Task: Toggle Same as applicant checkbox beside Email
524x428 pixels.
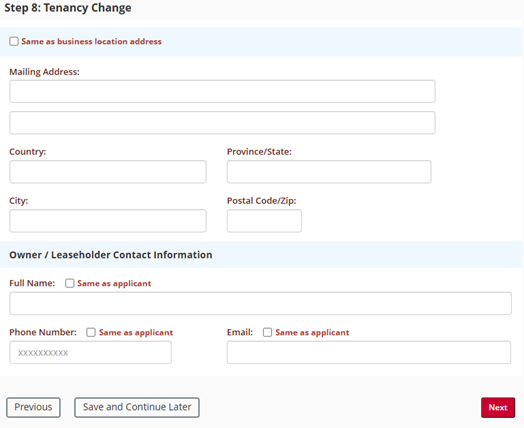Action: pyautogui.click(x=267, y=332)
